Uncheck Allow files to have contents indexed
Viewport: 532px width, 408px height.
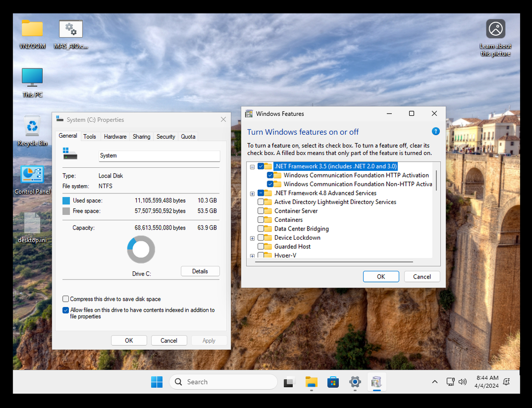coord(66,310)
